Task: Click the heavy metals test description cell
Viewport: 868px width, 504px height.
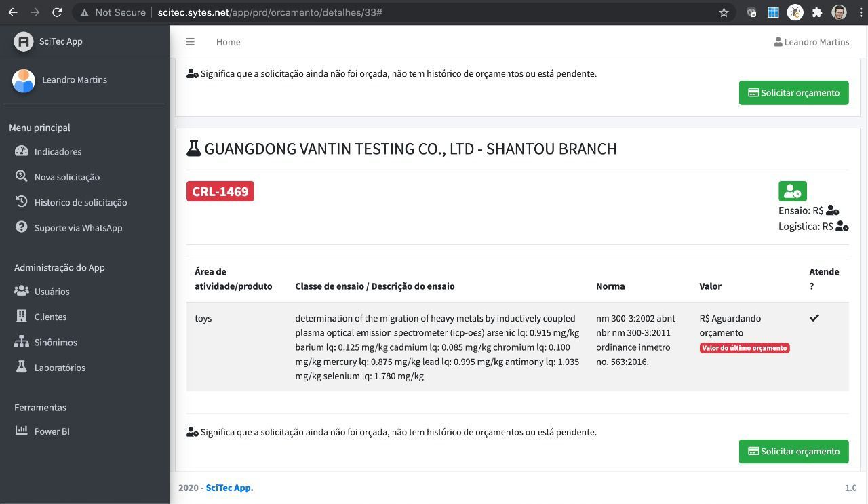Action: [437, 347]
